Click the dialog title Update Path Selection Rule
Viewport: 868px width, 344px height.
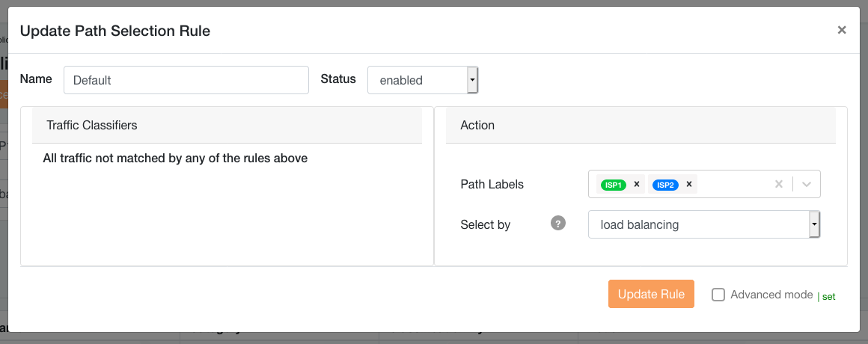click(114, 31)
